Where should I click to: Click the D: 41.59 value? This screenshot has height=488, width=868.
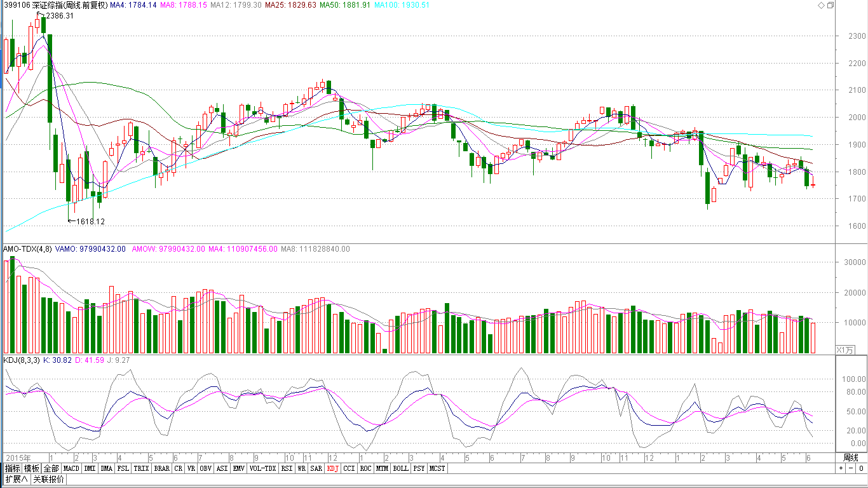pyautogui.click(x=89, y=360)
